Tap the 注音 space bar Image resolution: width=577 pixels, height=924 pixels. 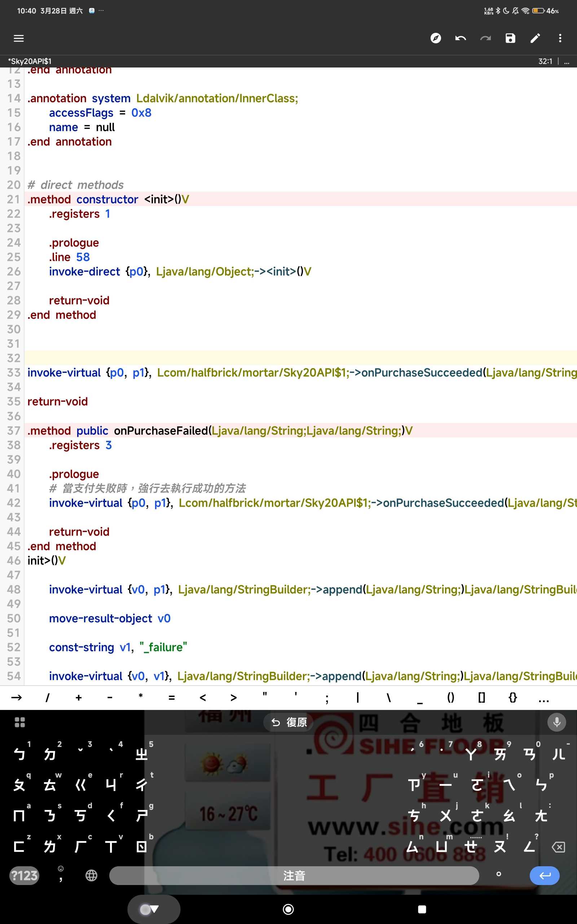click(x=294, y=876)
